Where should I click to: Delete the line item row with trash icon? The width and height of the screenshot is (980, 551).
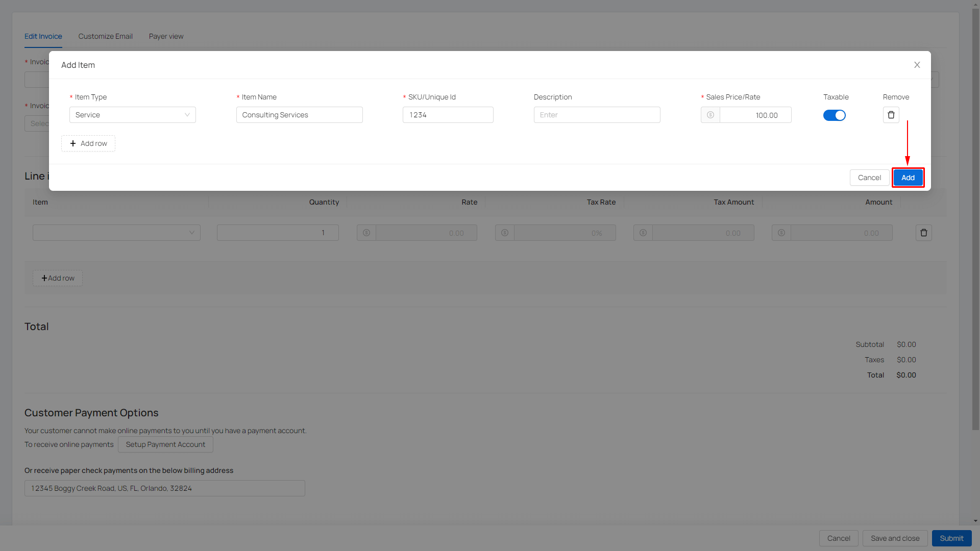[923, 233]
